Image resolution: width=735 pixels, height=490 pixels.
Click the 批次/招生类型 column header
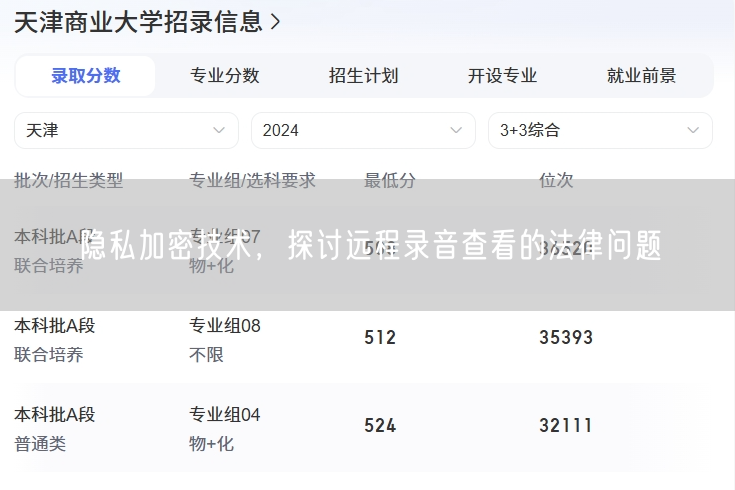69,180
